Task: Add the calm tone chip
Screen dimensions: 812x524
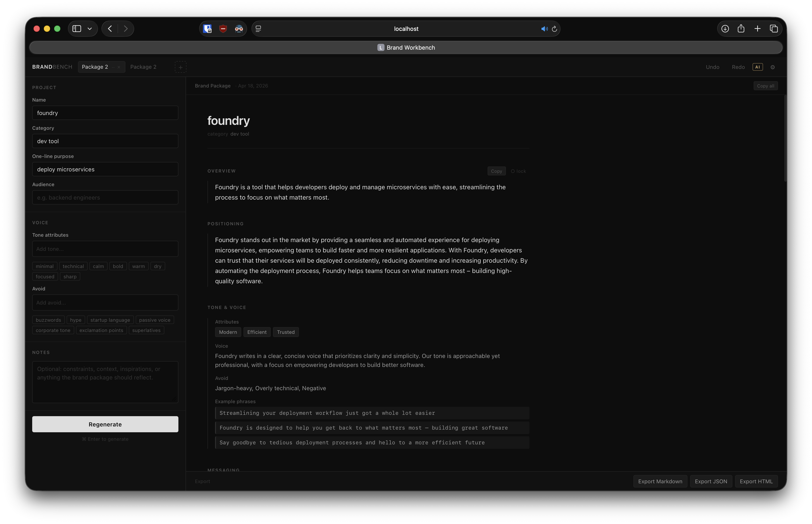Action: (x=99, y=266)
